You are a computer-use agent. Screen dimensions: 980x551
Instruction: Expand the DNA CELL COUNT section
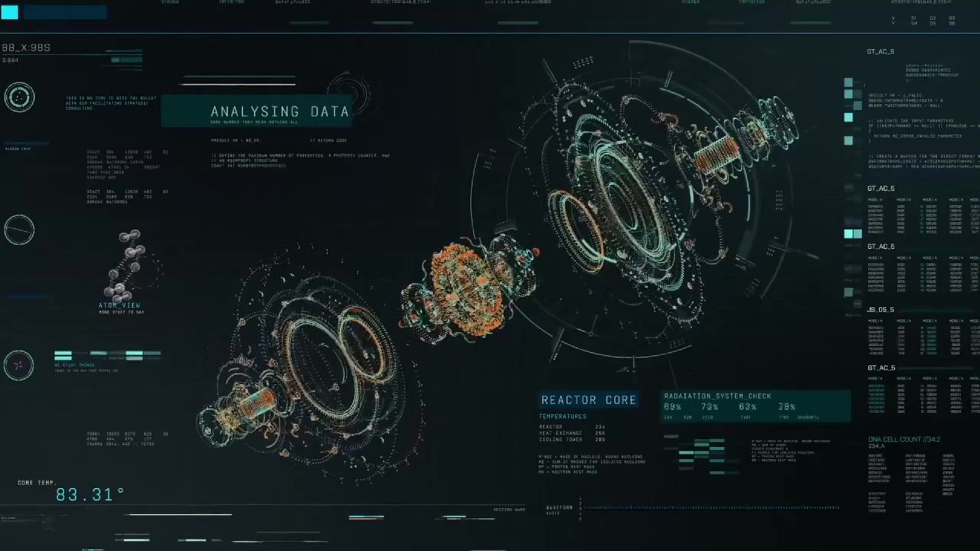point(909,439)
